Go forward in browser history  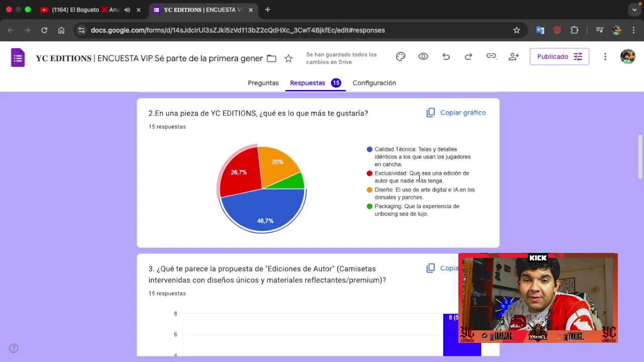[27, 30]
